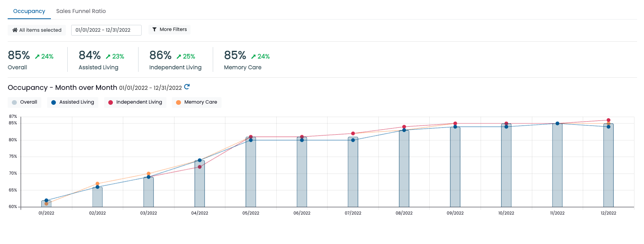Refresh the Month over Month chart
The width and height of the screenshot is (644, 244).
(187, 87)
